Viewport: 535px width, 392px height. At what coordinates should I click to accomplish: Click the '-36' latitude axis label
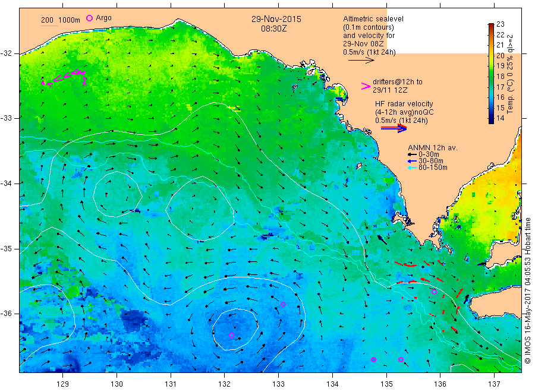pos(7,313)
